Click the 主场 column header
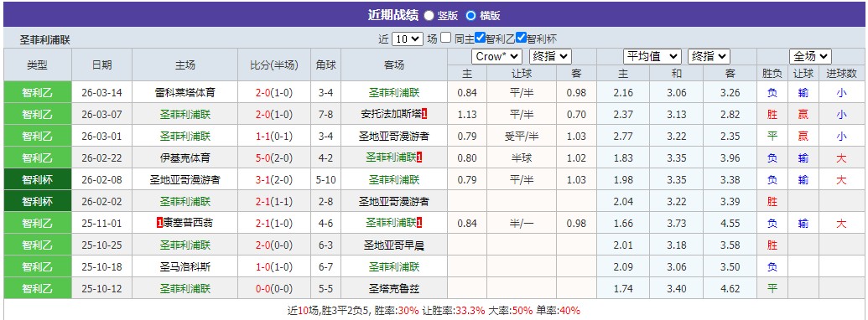868x320 pixels. click(185, 65)
